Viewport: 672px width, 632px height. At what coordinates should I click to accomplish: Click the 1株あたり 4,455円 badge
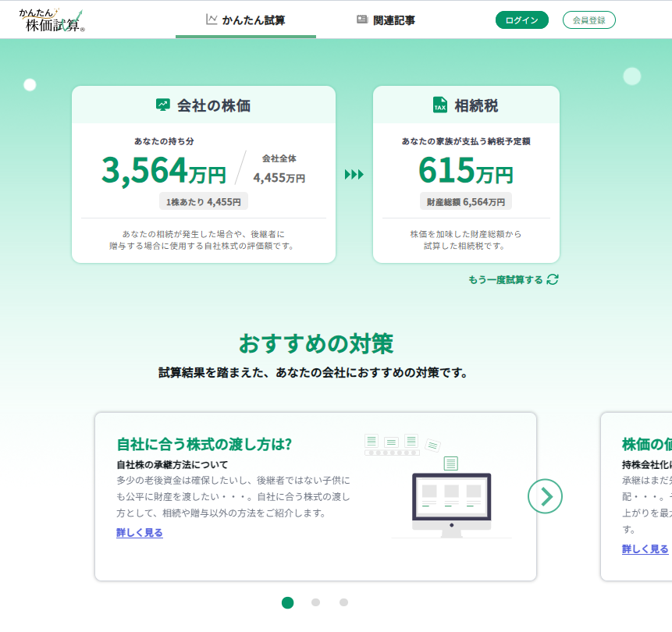pos(204,201)
